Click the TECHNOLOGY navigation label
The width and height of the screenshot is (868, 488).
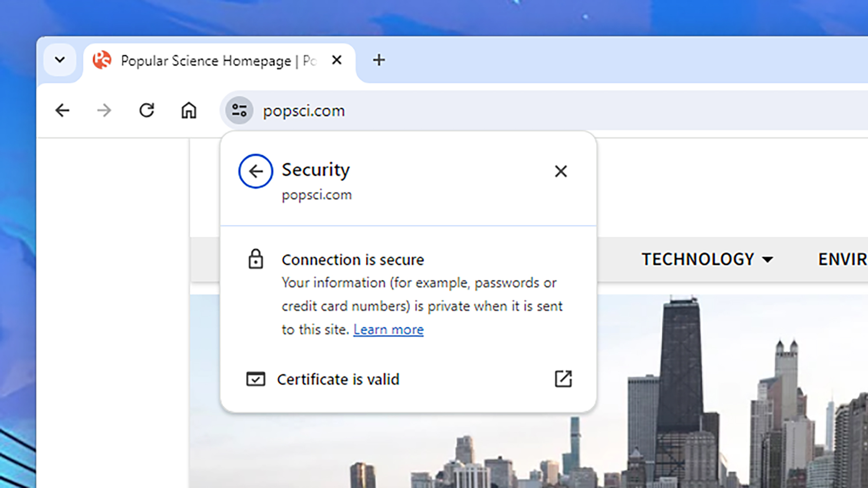point(698,259)
